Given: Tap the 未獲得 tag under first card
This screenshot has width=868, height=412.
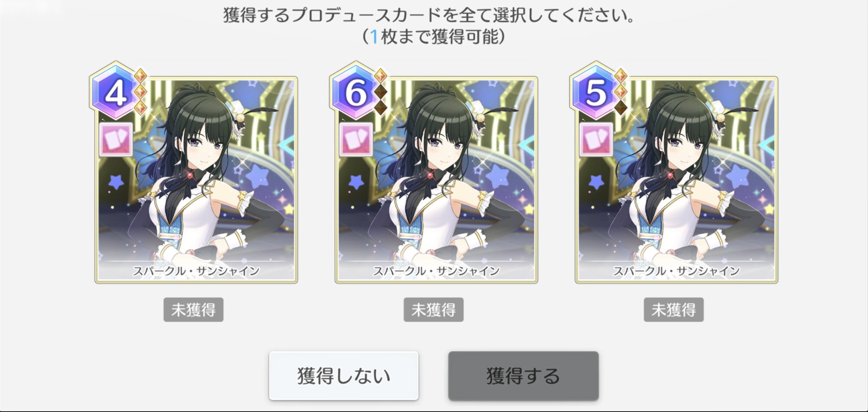Looking at the screenshot, I should point(194,310).
